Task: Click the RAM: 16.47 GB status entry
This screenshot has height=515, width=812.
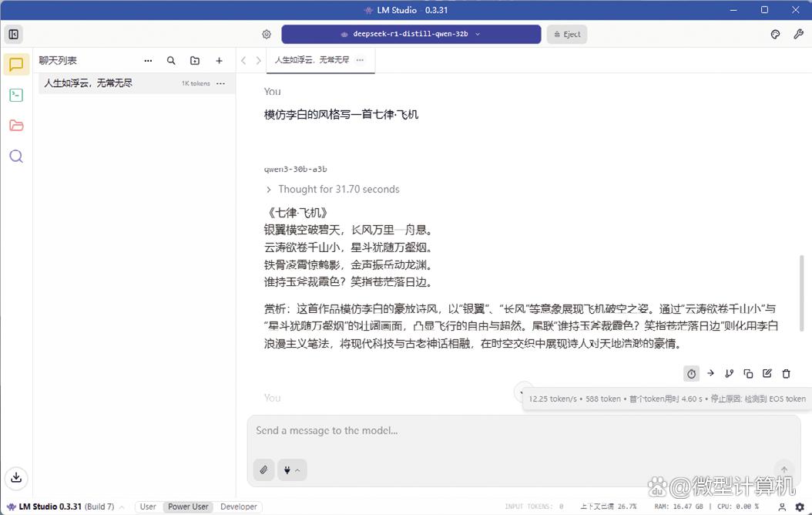Action: [678, 507]
